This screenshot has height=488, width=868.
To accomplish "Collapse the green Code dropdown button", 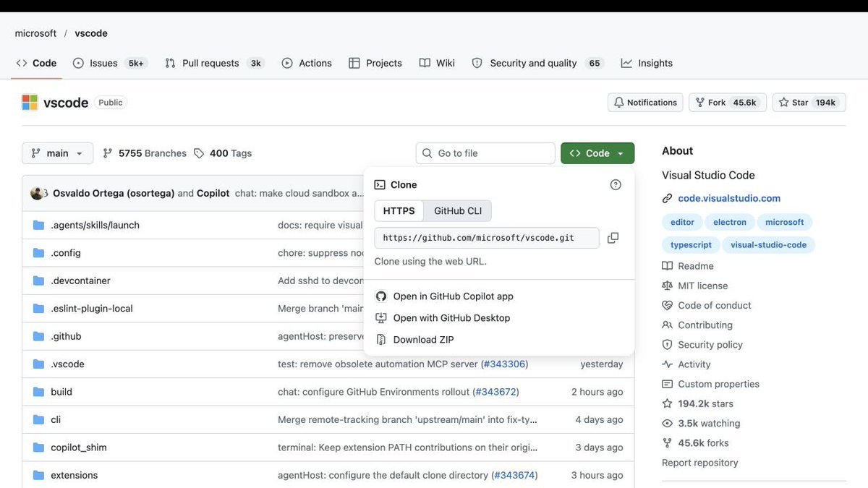I will coord(597,153).
